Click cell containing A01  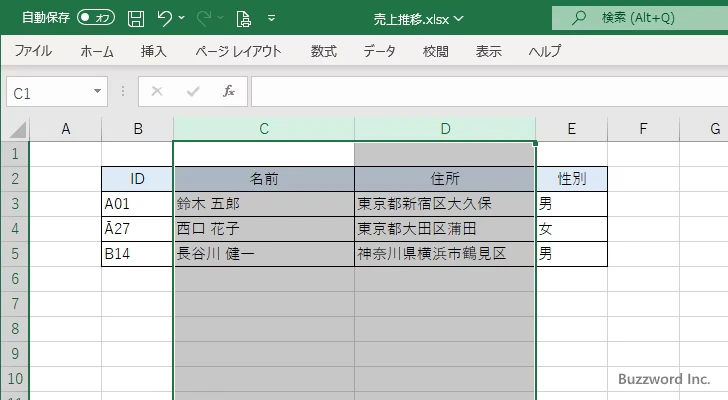tap(137, 204)
